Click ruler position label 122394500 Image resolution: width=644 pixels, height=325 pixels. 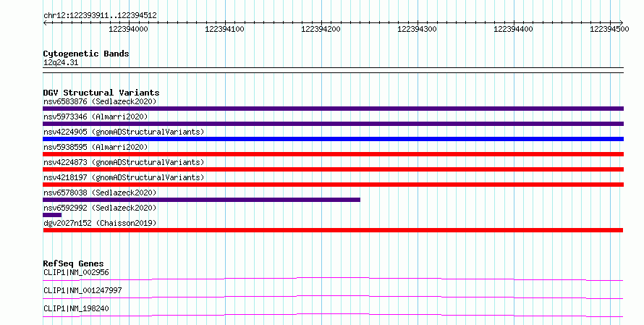click(x=609, y=29)
